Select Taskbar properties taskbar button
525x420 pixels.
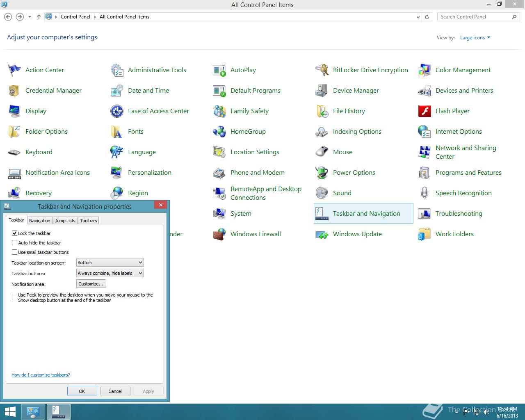(59, 412)
